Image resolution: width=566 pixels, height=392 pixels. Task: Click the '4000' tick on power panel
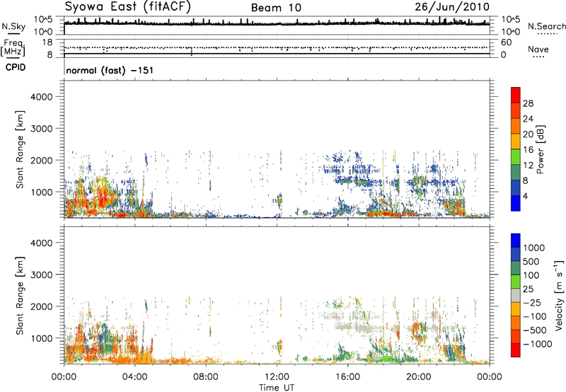click(41, 97)
